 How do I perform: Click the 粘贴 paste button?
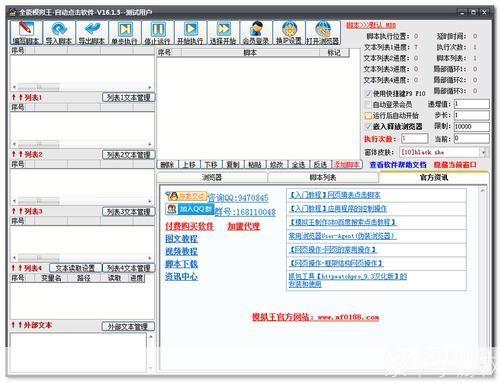click(x=255, y=164)
